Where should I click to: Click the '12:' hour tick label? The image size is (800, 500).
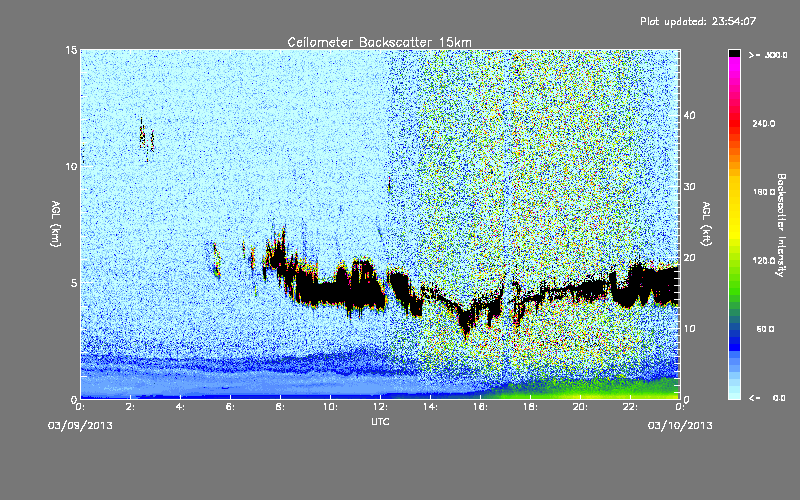click(x=380, y=407)
